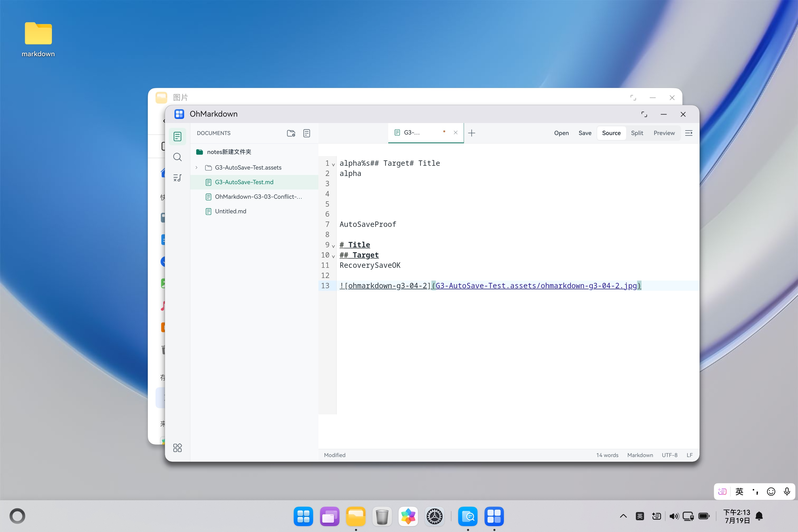The width and height of the screenshot is (798, 532).
Task: Click the Modified status in status bar
Action: click(335, 455)
